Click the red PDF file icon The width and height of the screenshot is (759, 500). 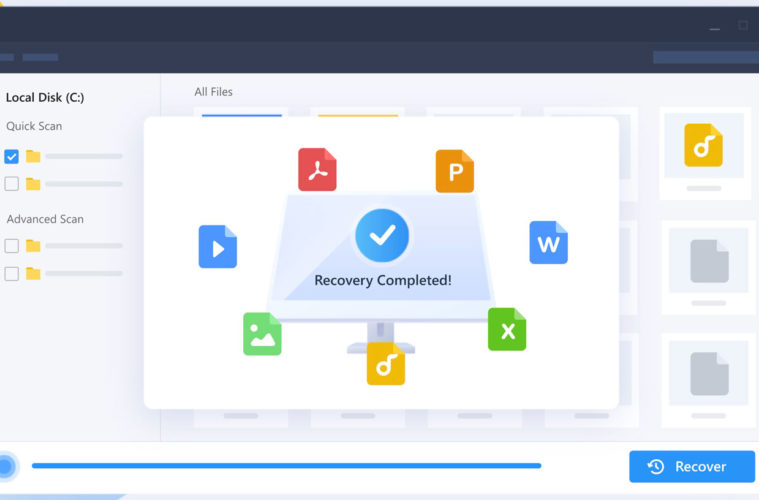(x=317, y=170)
